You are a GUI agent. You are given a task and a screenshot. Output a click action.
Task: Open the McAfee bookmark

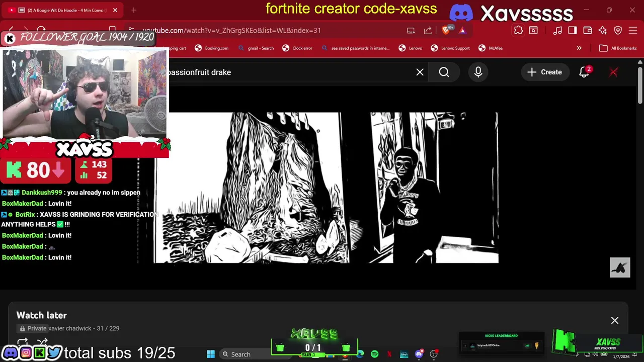[491, 48]
